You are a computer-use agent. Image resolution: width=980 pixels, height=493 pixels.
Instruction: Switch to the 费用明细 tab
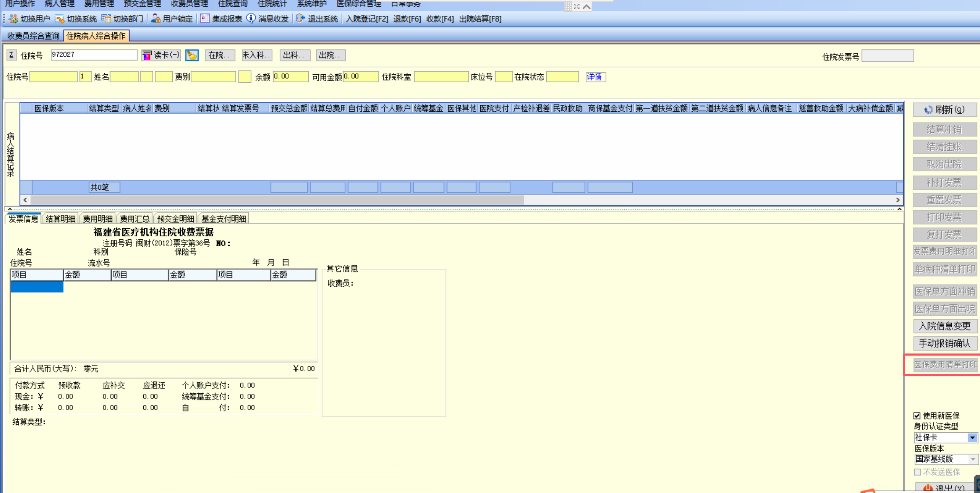pos(98,219)
